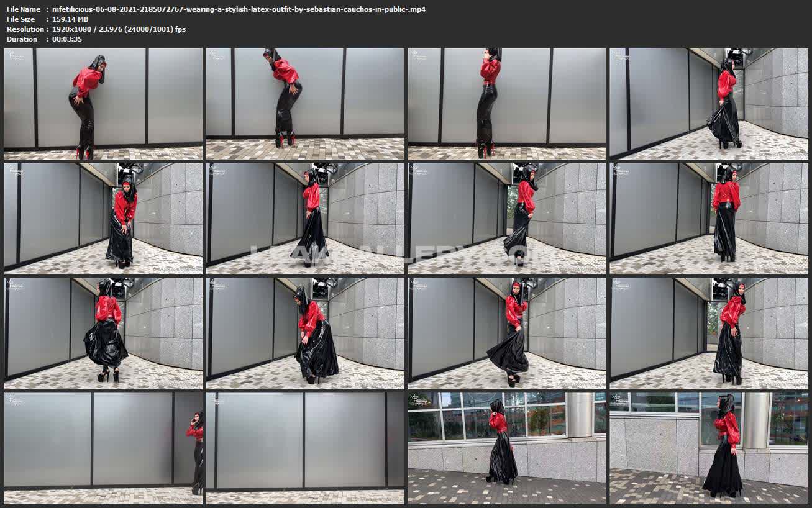Click the last thumbnail in the second row
The width and height of the screenshot is (812, 508).
point(709,218)
